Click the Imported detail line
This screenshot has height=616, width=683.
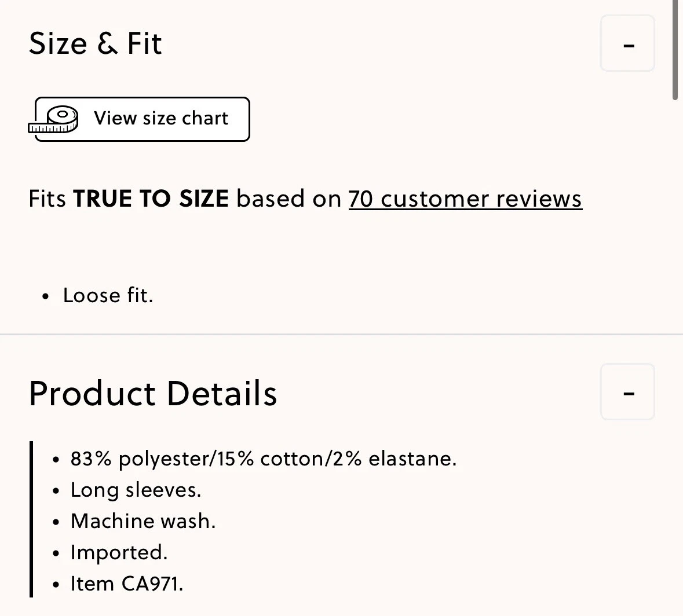pyautogui.click(x=119, y=552)
